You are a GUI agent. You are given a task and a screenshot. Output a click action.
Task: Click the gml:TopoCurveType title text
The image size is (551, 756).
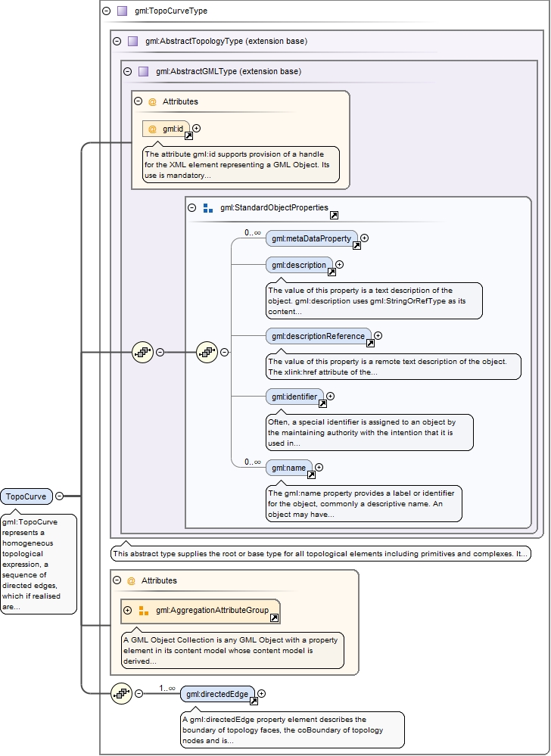(x=171, y=11)
